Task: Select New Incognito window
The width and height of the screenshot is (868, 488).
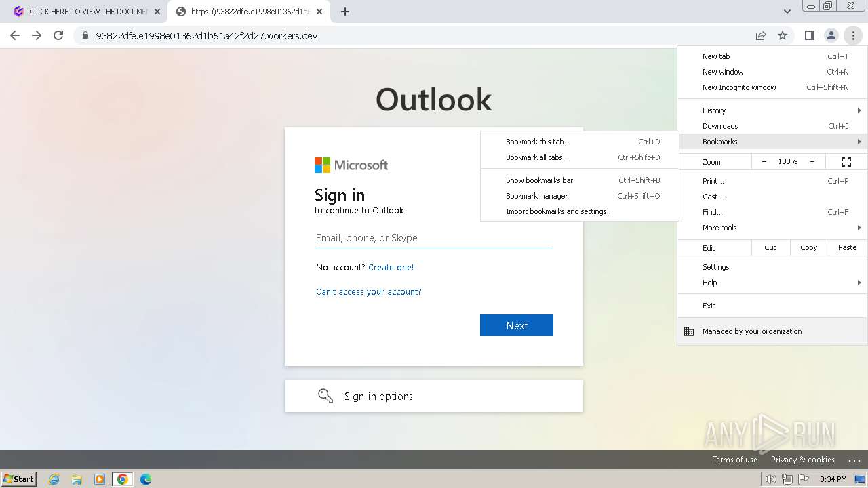Action: click(772, 87)
